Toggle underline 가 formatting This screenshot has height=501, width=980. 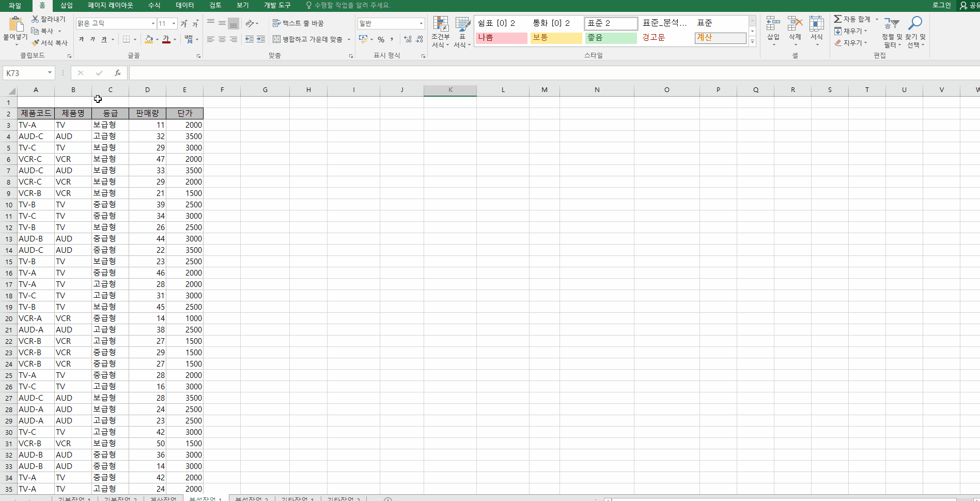[104, 39]
